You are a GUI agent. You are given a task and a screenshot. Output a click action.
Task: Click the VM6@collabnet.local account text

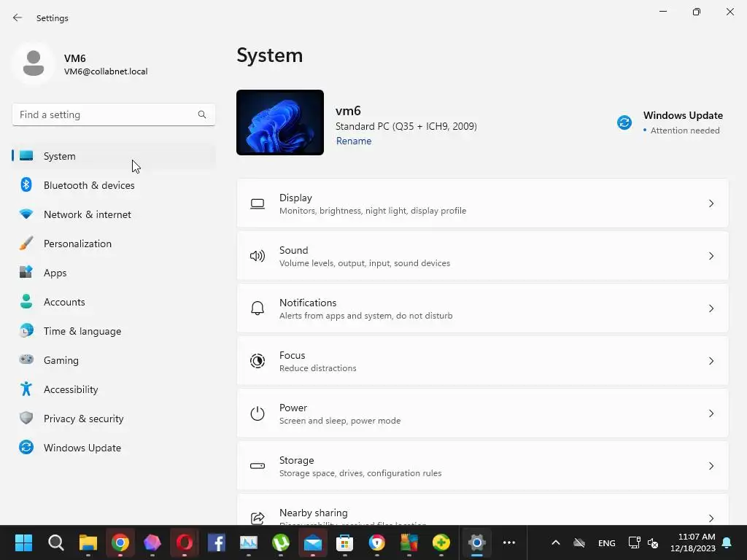click(106, 71)
